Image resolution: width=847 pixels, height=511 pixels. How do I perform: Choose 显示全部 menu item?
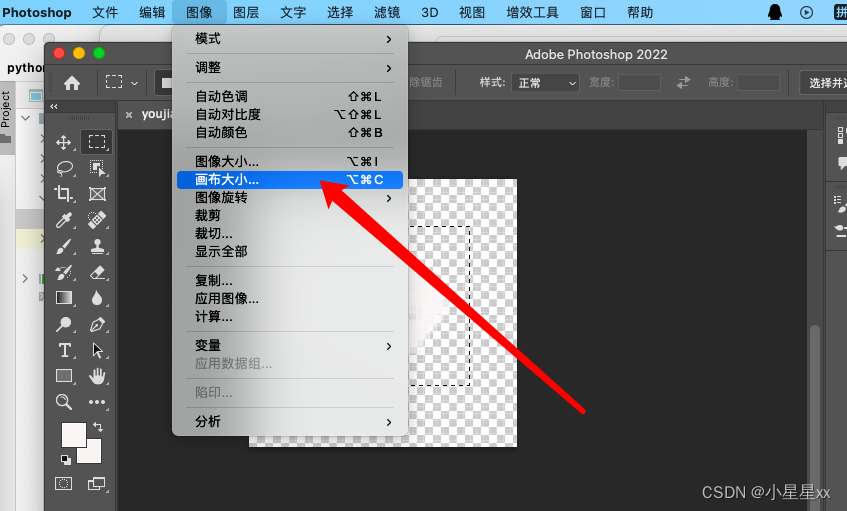290,252
